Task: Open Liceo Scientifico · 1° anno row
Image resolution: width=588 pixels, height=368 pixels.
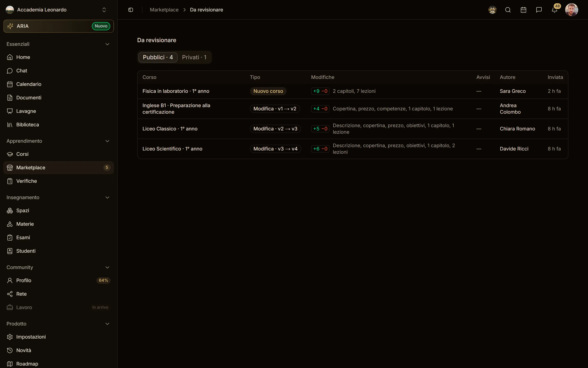Action: (353, 149)
